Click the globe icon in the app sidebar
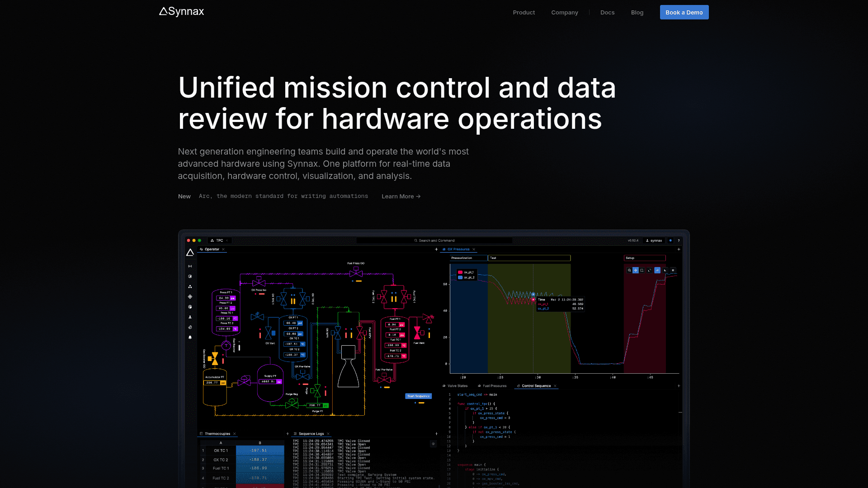868x488 pixels. point(190,307)
